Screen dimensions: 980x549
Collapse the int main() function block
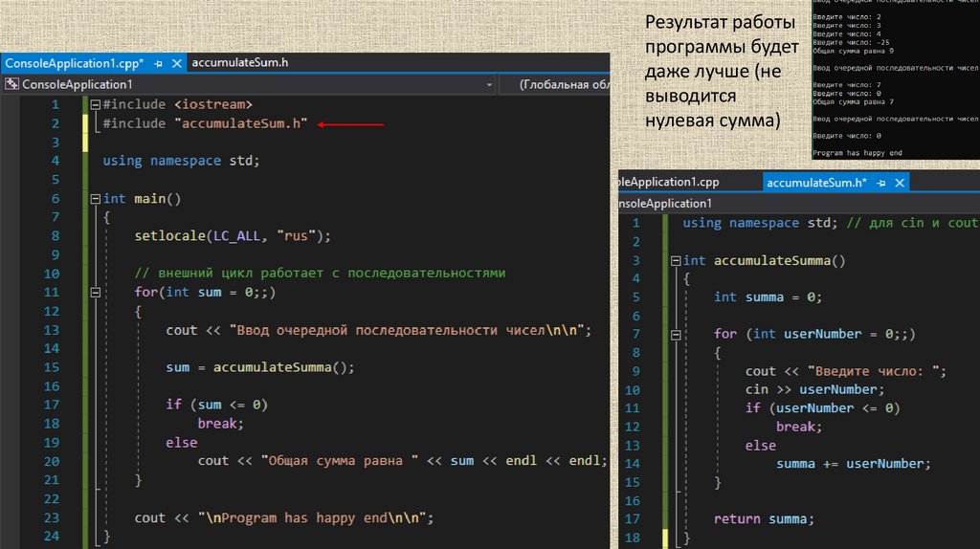point(94,198)
